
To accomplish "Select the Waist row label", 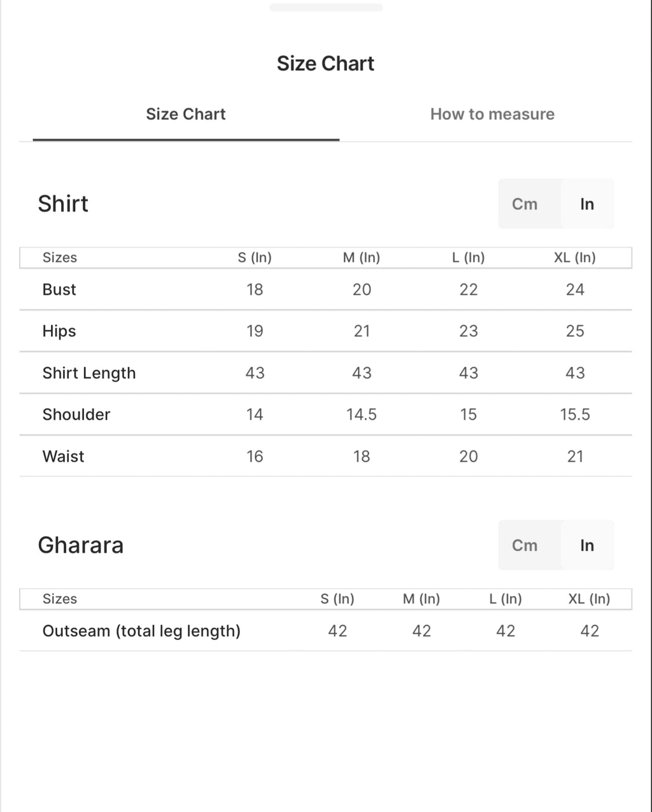I will pos(63,456).
